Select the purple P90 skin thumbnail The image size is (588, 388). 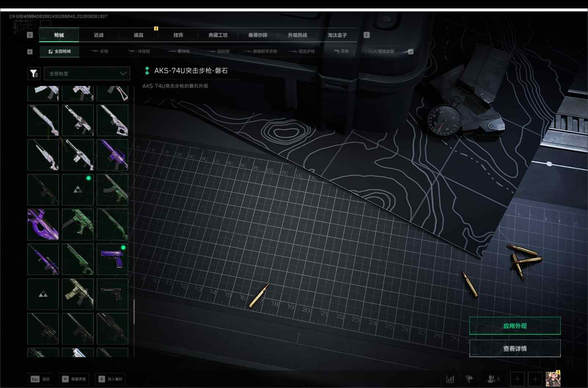pyautogui.click(x=43, y=224)
